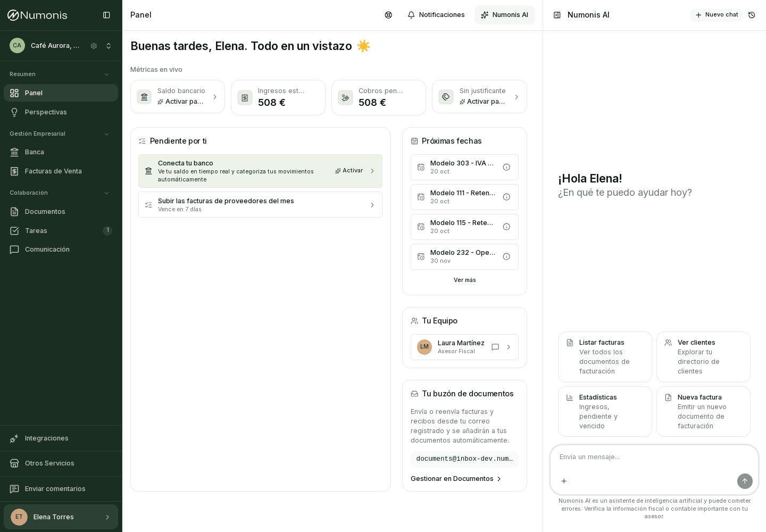Message Laura Martínez via chat icon
Viewport: 766px width, 532px height.
(495, 347)
